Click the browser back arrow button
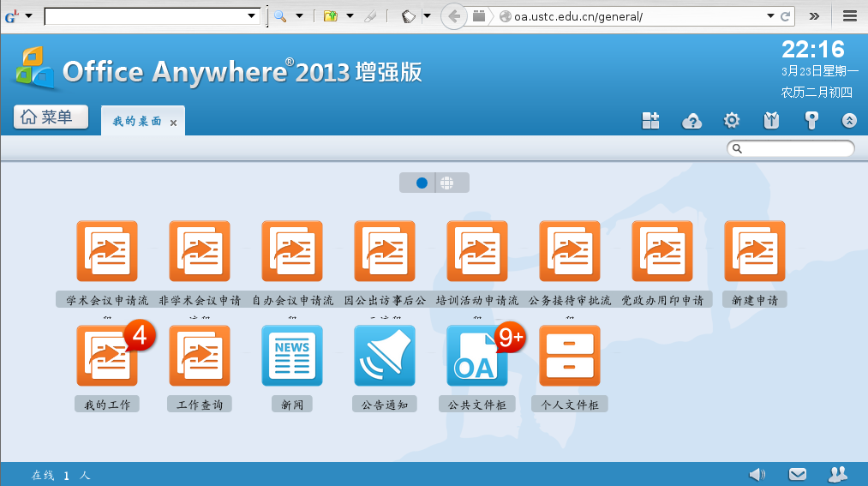Image resolution: width=868 pixels, height=486 pixels. pyautogui.click(x=454, y=16)
